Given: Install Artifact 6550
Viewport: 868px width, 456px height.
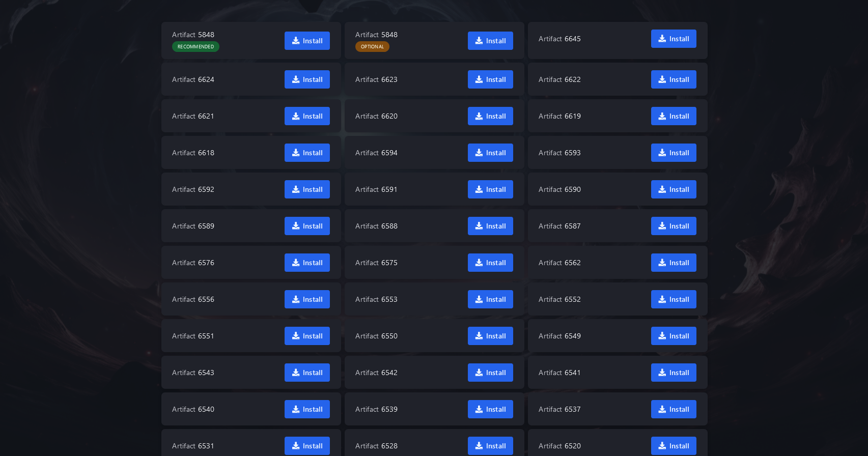Looking at the screenshot, I should pyautogui.click(x=490, y=336).
